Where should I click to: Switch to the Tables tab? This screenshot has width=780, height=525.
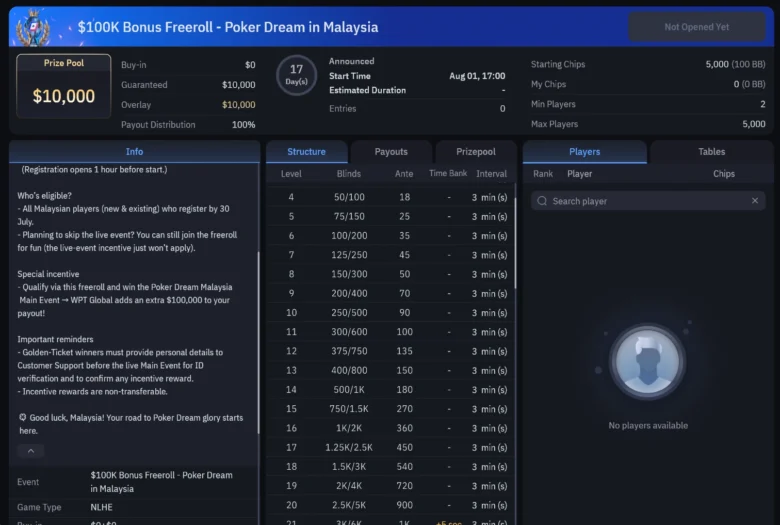tap(711, 152)
